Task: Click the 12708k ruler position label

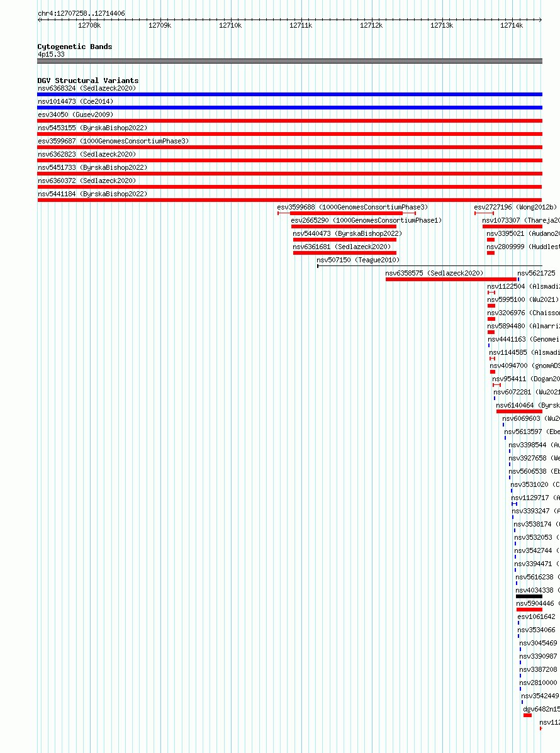Action: (x=89, y=25)
